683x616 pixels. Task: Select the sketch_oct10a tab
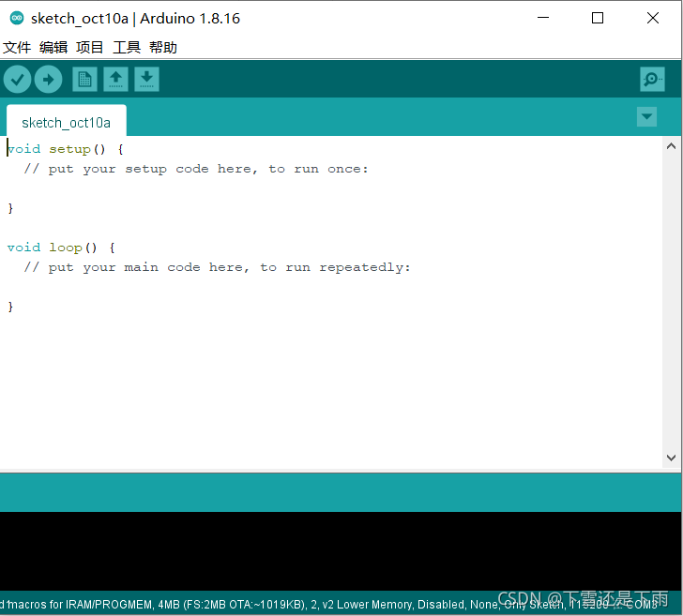click(x=67, y=122)
